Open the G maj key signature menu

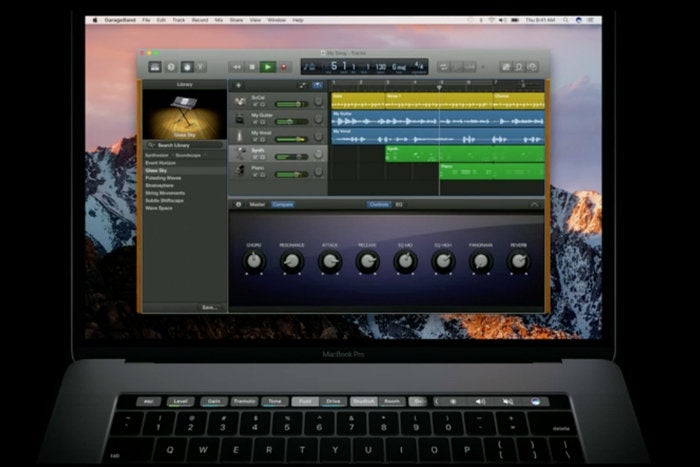coord(399,67)
